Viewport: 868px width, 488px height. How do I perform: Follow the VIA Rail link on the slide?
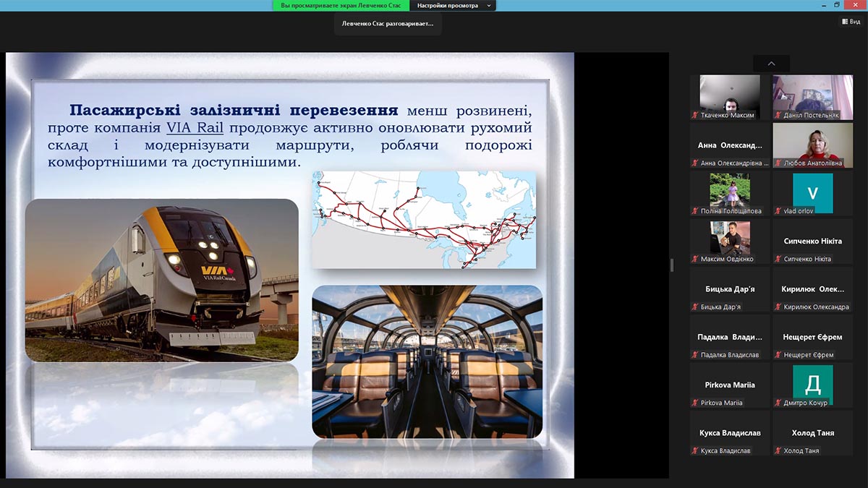pyautogui.click(x=194, y=128)
